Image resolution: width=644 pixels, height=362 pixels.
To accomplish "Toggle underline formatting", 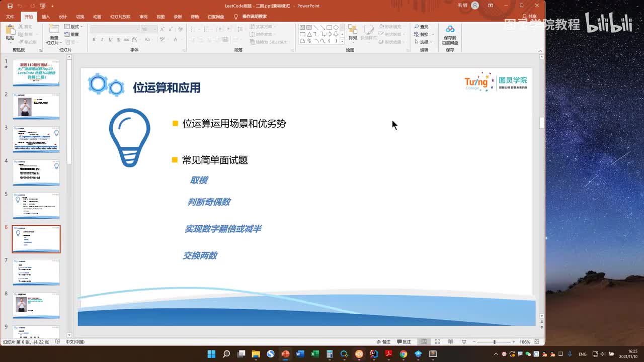I will (x=110, y=40).
